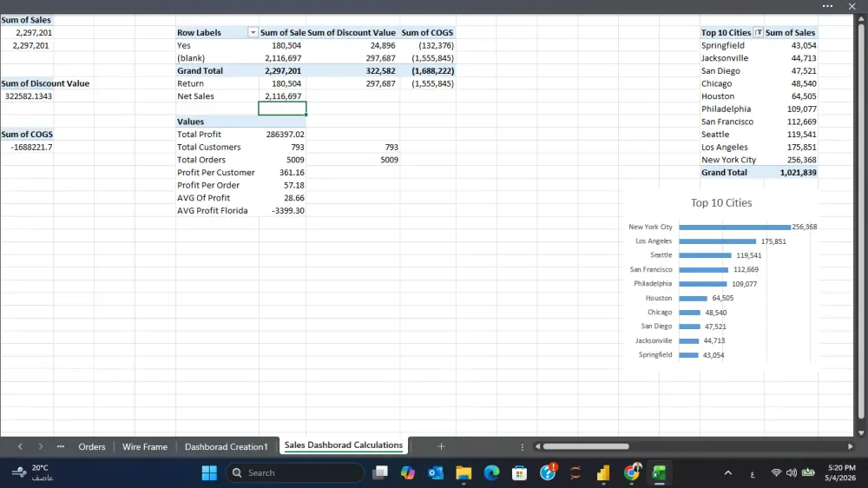
Task: Go to next sheet with right arrow
Action: pos(41,446)
